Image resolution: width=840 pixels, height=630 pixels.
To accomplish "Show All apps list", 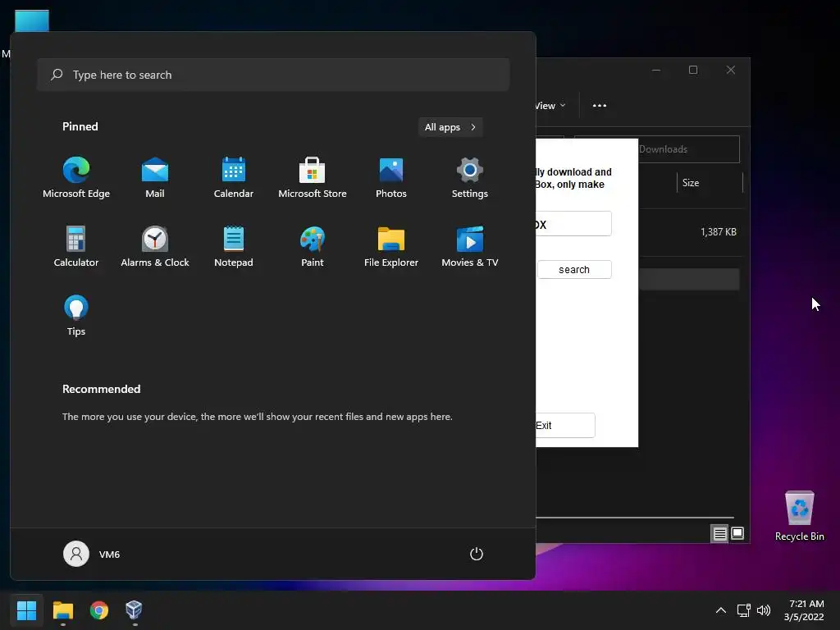I will 450,127.
